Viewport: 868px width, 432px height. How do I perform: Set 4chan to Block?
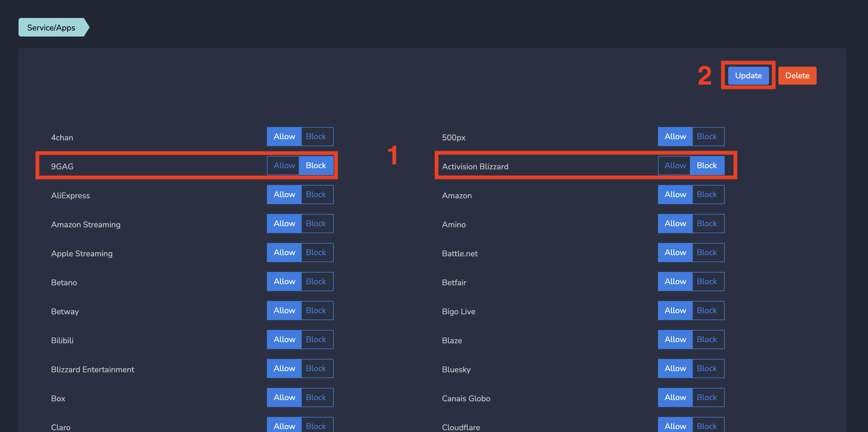[316, 136]
